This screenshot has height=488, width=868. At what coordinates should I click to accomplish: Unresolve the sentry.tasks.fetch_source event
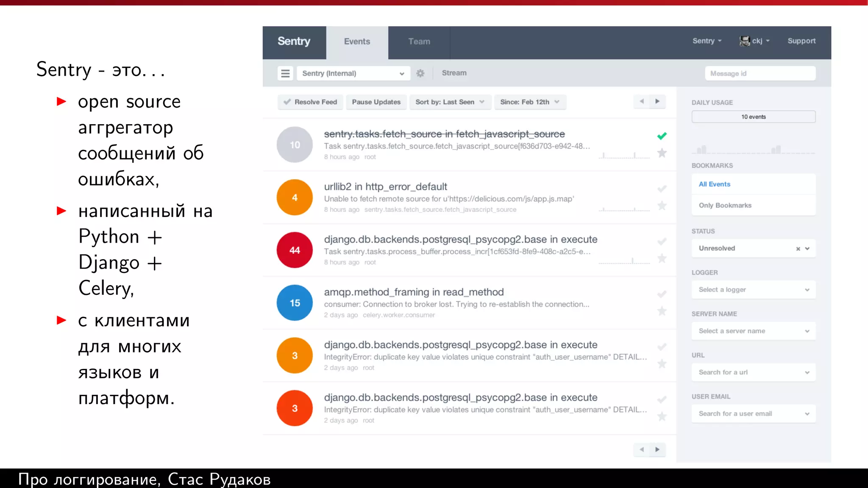[662, 136]
